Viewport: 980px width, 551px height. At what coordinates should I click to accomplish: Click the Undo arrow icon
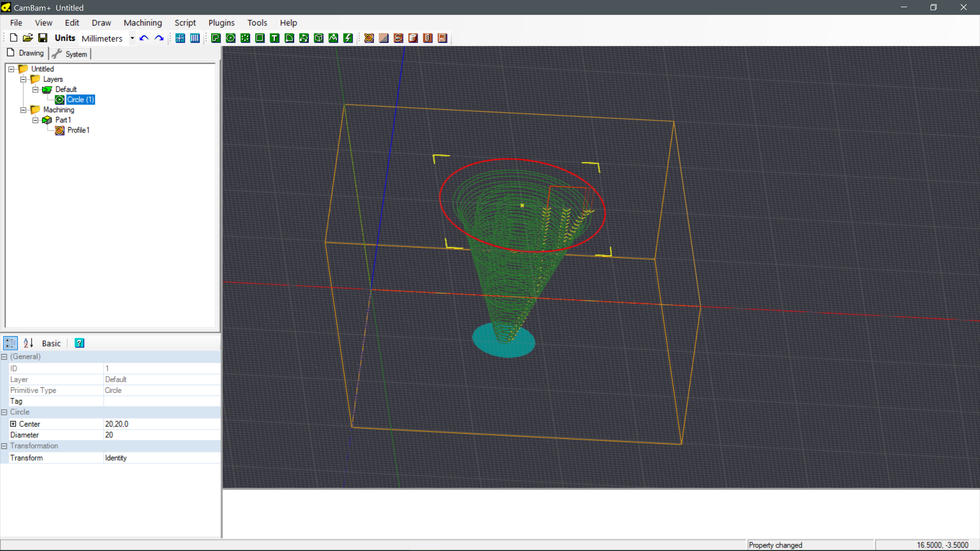(144, 38)
